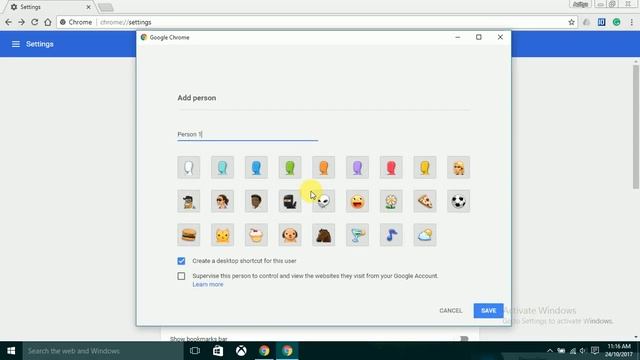Viewport: 640px width, 360px height.
Task: Choose the woman with sunglasses avatar
Action: [222, 201]
